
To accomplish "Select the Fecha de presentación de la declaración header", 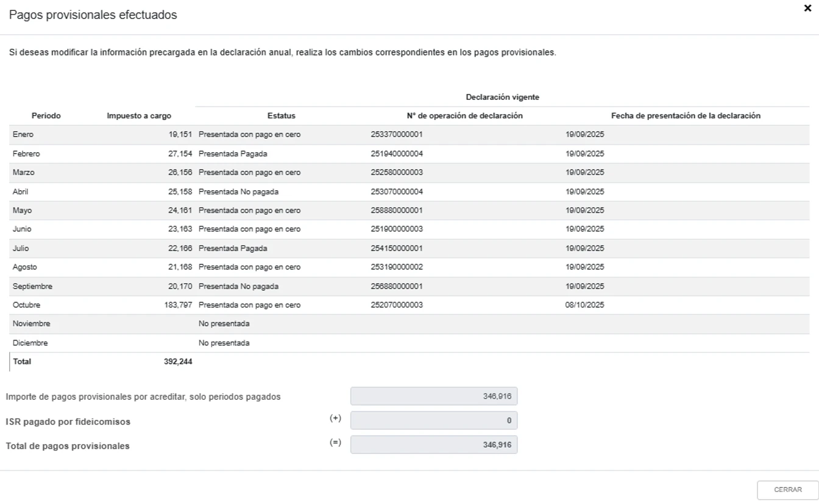I will (686, 116).
